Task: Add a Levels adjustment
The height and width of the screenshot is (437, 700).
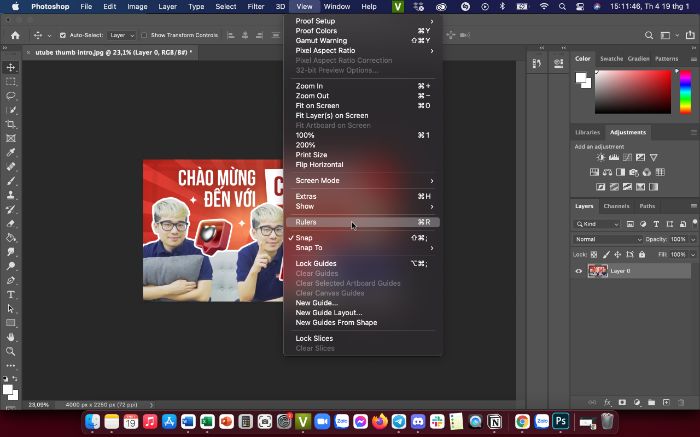Action: pyautogui.click(x=614, y=158)
